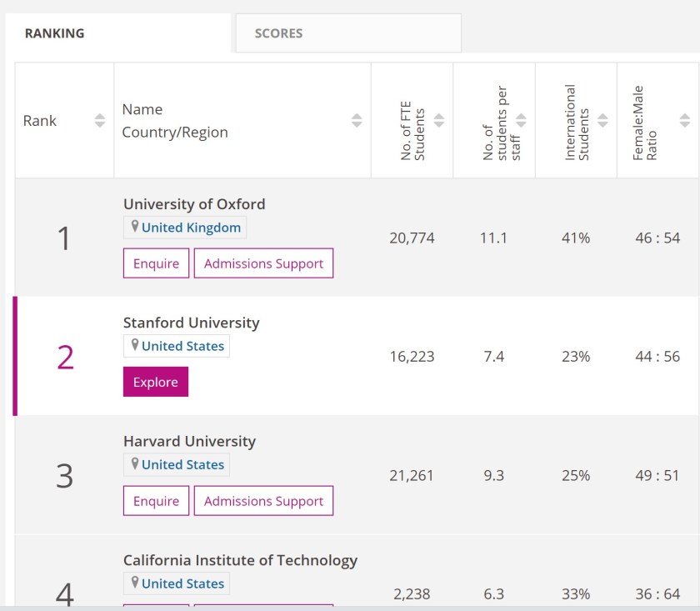This screenshot has width=700, height=611.
Task: Sort by No. of FTE Students arrows
Action: point(439,121)
